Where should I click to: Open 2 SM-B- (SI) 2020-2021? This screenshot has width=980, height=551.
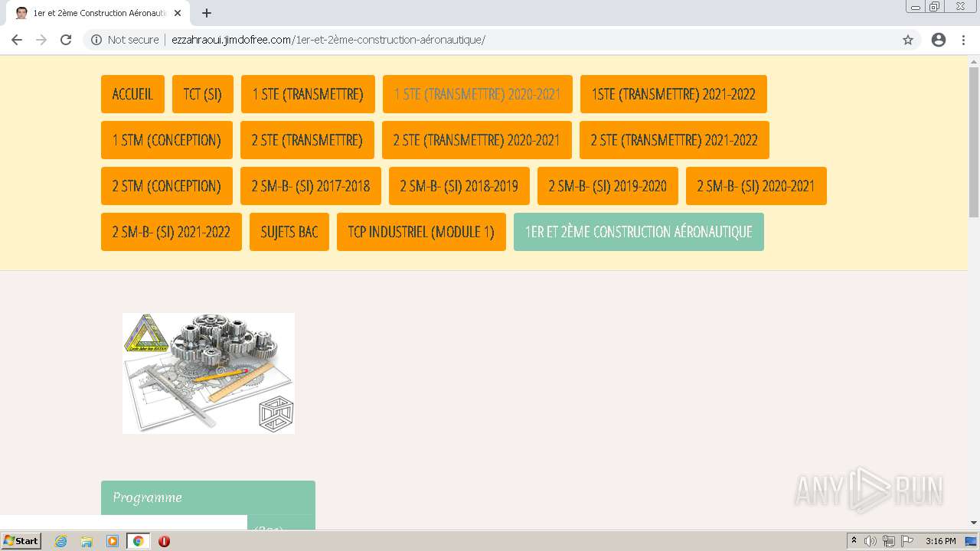[x=756, y=186]
